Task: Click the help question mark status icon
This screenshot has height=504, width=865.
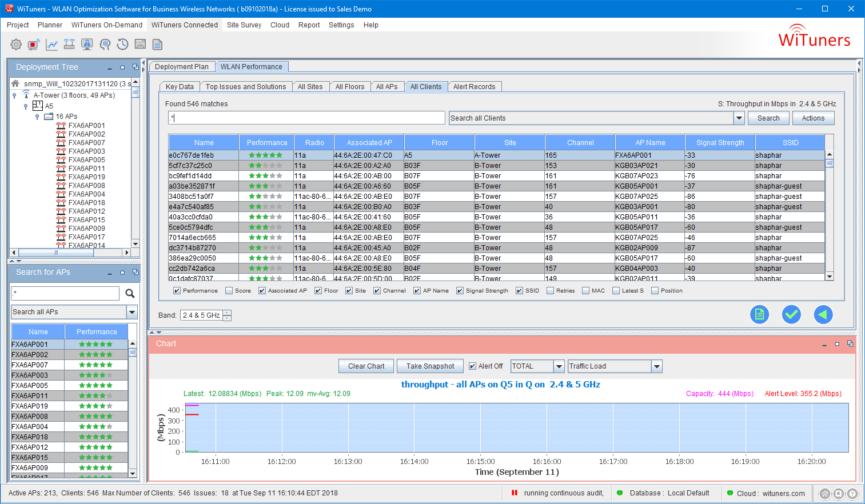Action: click(852, 494)
